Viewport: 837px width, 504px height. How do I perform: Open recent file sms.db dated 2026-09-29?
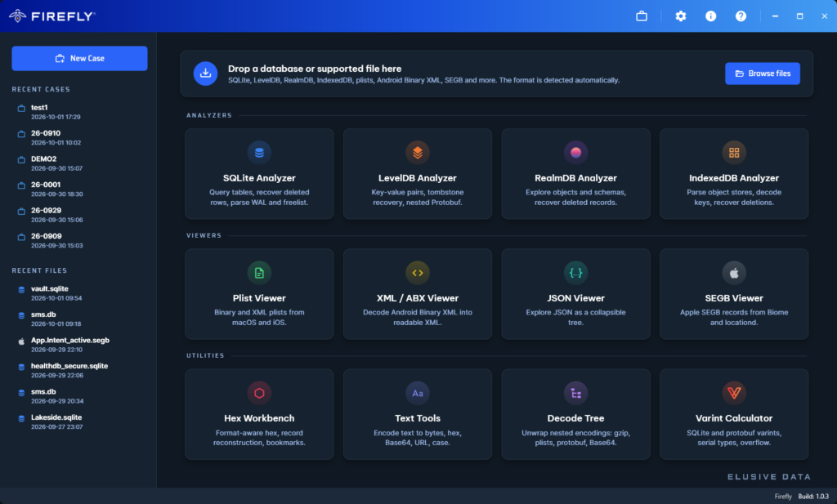point(79,395)
